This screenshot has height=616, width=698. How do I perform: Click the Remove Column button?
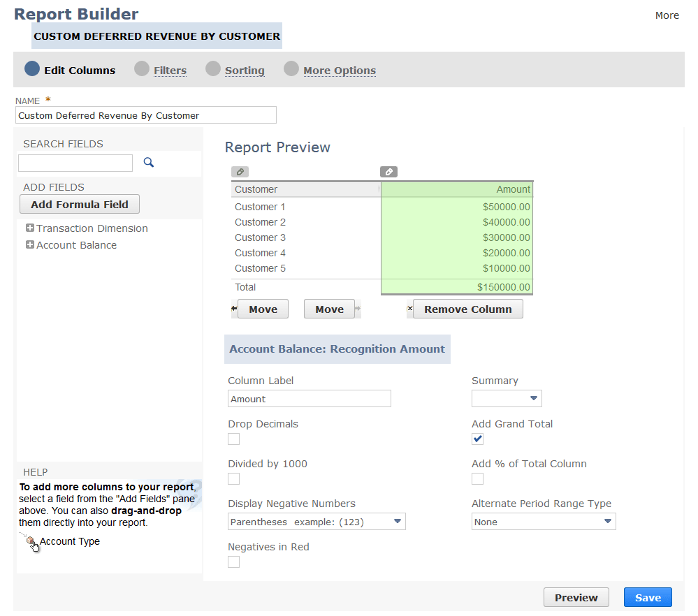(468, 309)
